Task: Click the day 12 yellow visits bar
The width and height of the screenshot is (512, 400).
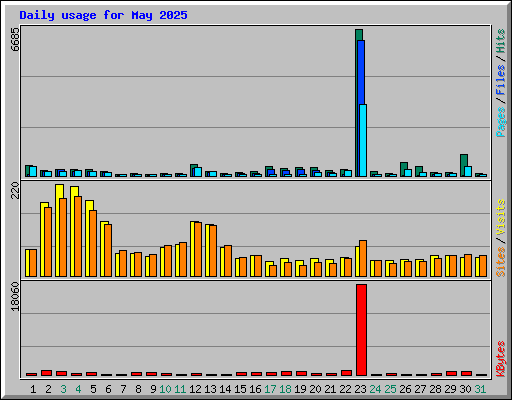Action: pos(193,249)
